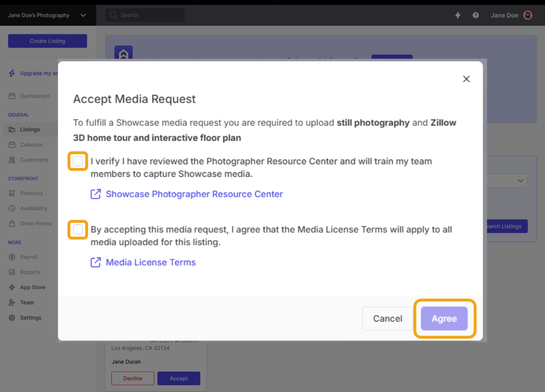Click the house icon in the banner

pyautogui.click(x=123, y=53)
